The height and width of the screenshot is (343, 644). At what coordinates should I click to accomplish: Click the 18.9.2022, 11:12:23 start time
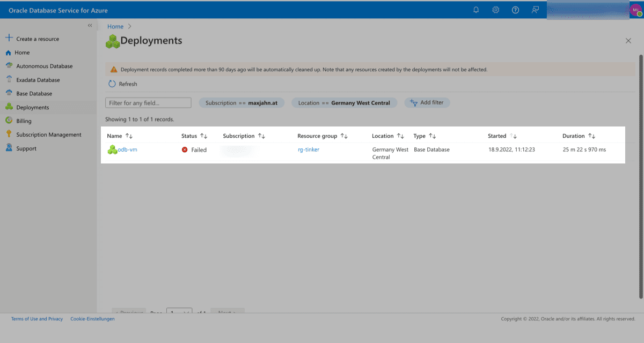pyautogui.click(x=511, y=150)
